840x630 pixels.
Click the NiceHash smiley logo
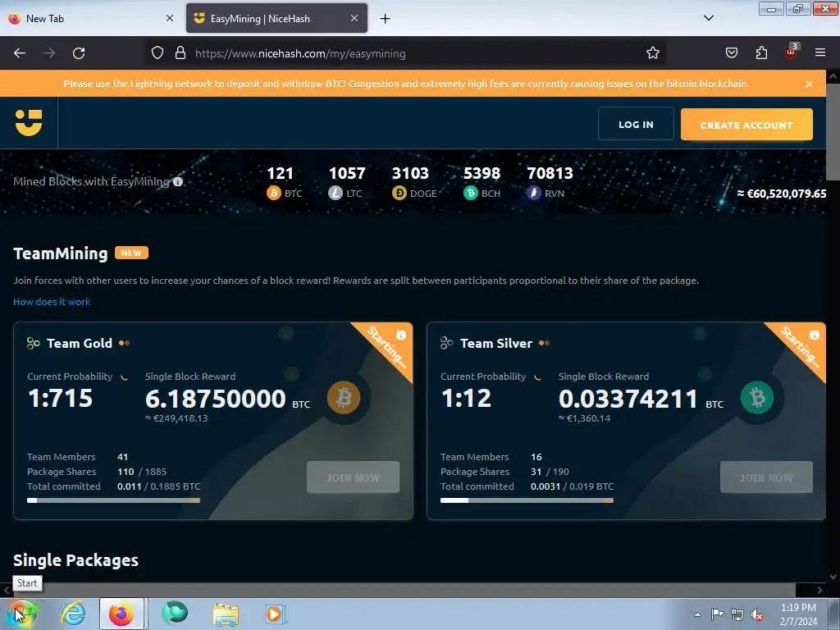click(29, 123)
